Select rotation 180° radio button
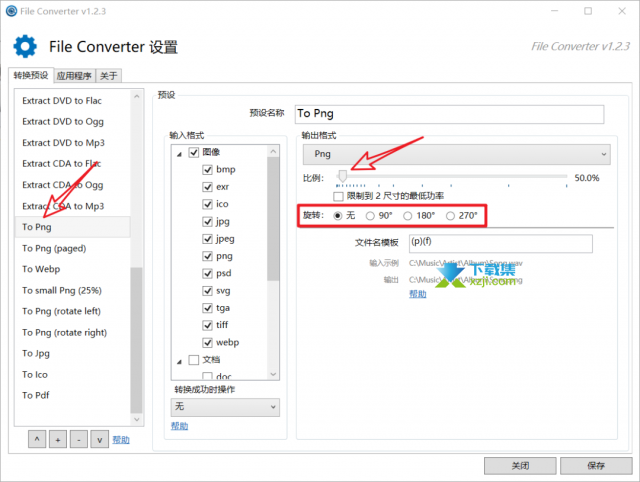 (x=408, y=215)
